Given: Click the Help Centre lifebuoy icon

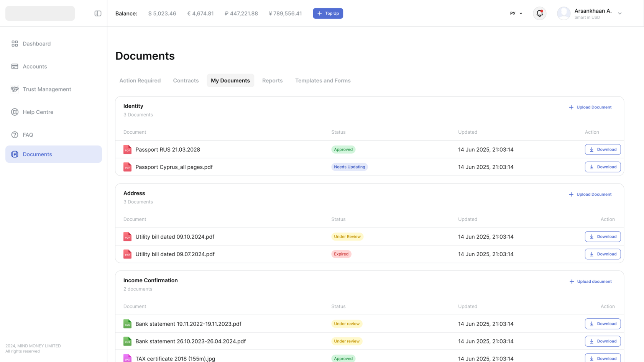Looking at the screenshot, I should pyautogui.click(x=15, y=112).
